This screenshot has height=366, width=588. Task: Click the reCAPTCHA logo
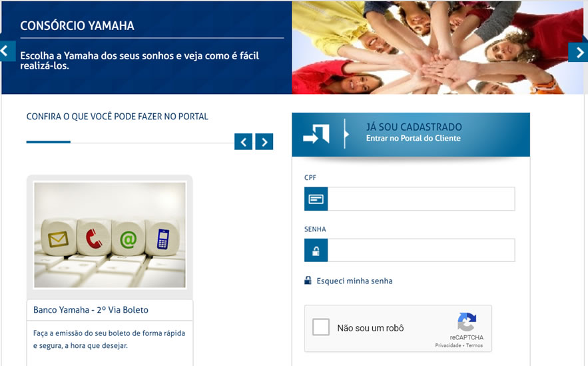467,322
